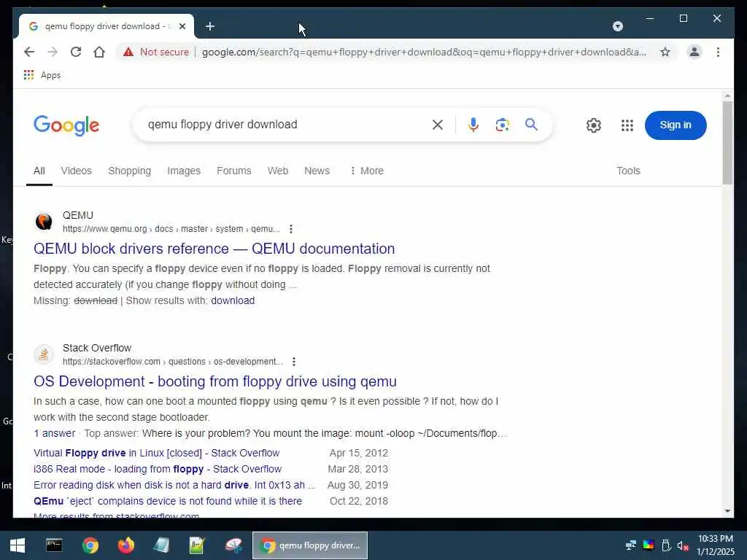Open options menu for the QEMU result
The height and width of the screenshot is (560, 747).
pyautogui.click(x=290, y=229)
